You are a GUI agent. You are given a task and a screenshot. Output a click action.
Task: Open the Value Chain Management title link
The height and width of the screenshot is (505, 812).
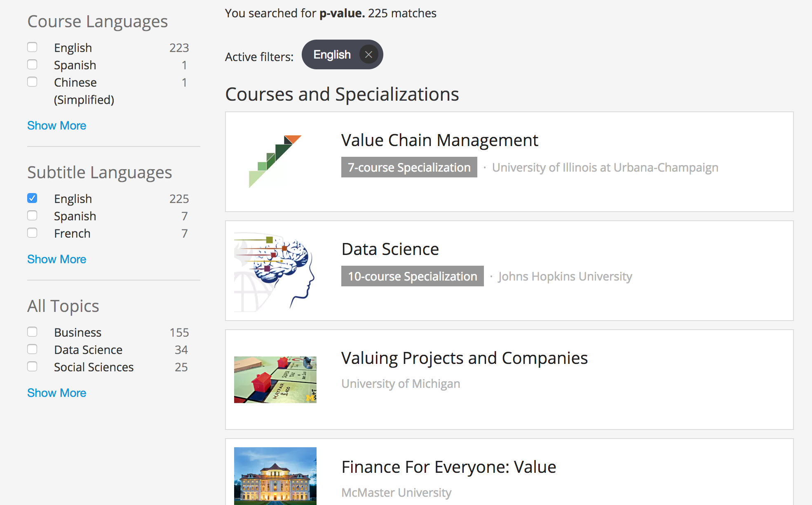pos(439,140)
